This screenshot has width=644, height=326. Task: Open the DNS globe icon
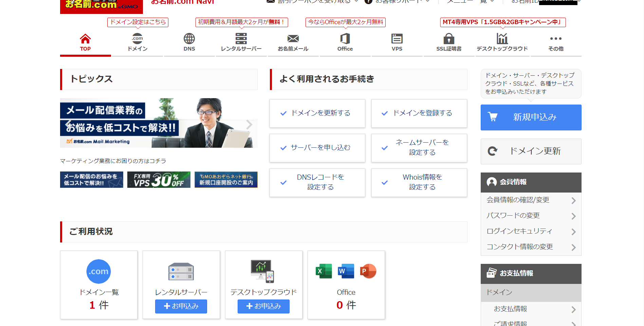click(189, 39)
